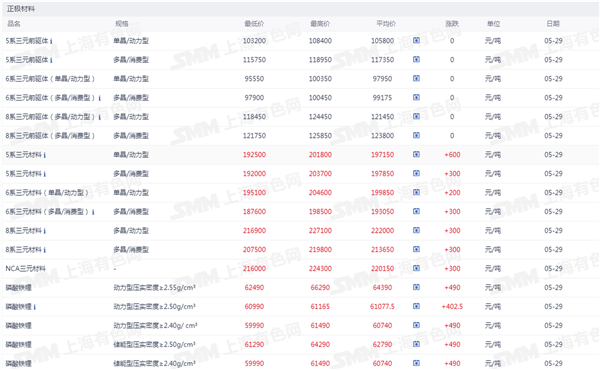Open chart icon for average price 105800
Viewport: 600px width, 370px height.
416,40
